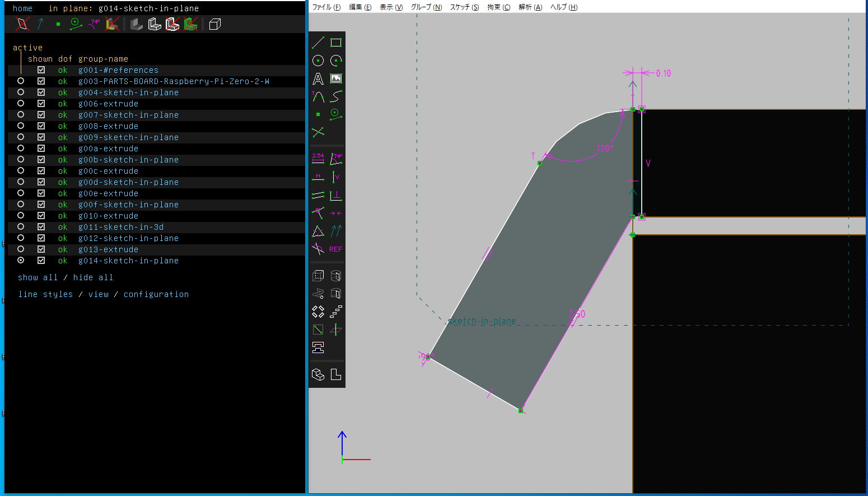The width and height of the screenshot is (868, 496).
Task: Hide the g003-PARTS-BOARD-Raspberry-Pi-Zero-2-W group
Action: pyautogui.click(x=41, y=81)
